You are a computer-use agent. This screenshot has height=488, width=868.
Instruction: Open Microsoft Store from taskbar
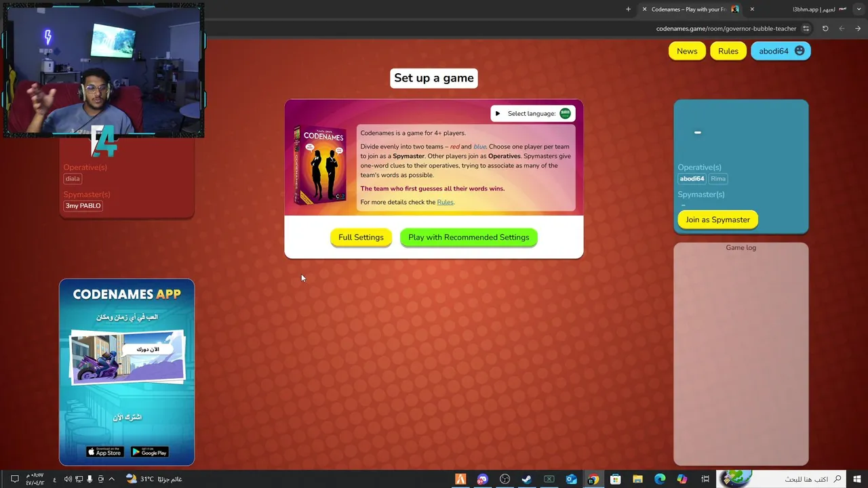pos(615,479)
